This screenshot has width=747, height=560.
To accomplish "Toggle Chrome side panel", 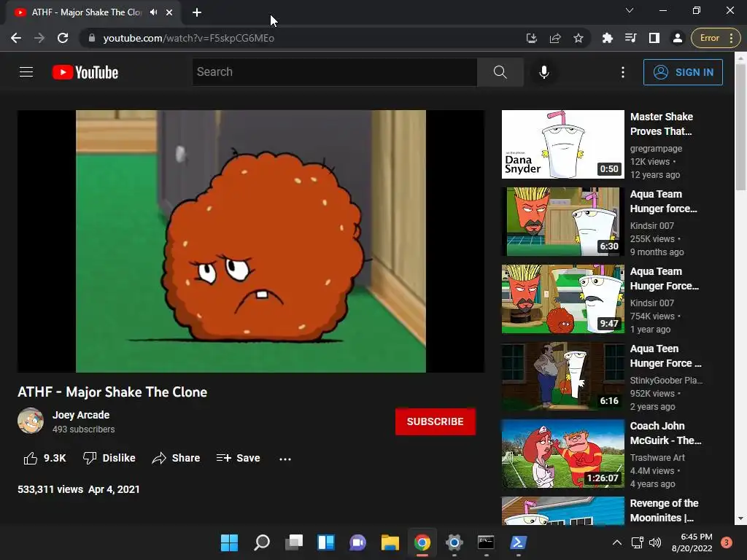I will (x=654, y=38).
